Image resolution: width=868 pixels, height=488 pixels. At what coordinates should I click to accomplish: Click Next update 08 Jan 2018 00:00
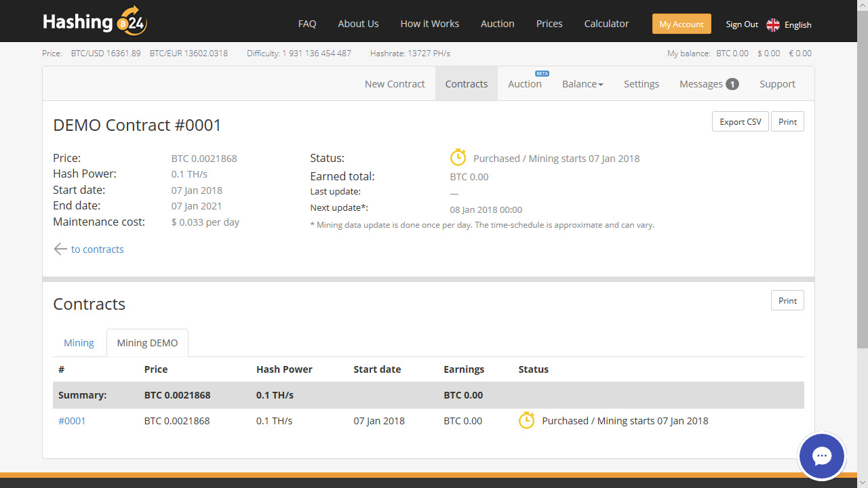point(486,210)
